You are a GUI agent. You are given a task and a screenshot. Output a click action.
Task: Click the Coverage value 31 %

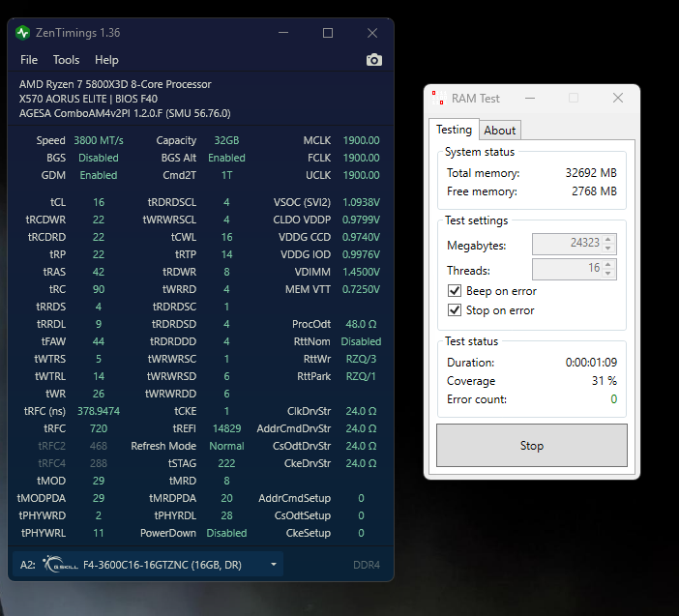click(x=605, y=380)
